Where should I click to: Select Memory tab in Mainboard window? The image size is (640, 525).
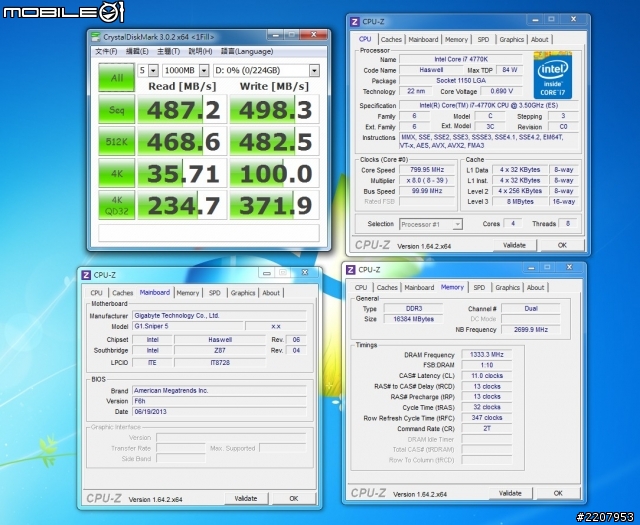tap(188, 293)
